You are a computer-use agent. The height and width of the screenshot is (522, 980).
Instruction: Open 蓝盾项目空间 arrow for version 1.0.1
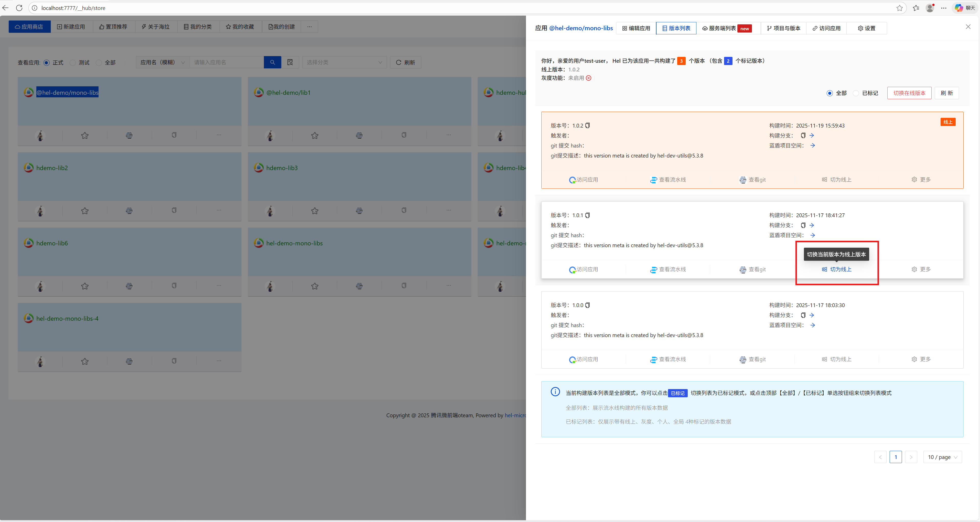(x=813, y=235)
